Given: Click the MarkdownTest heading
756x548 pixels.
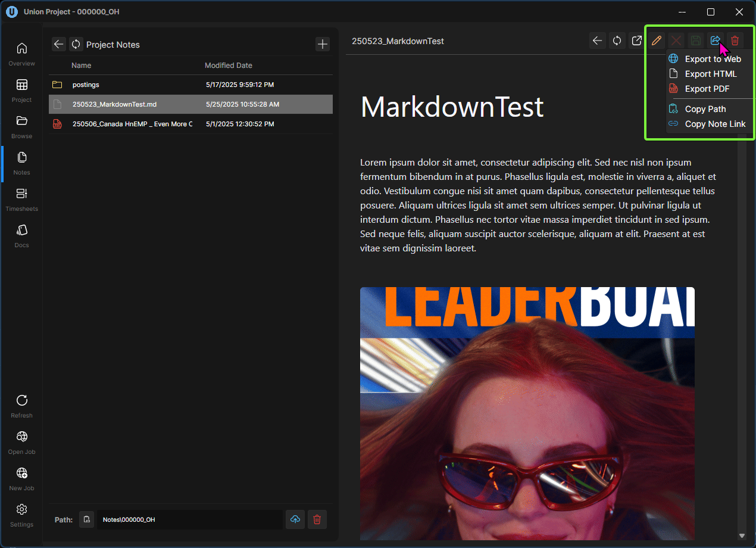Looking at the screenshot, I should (x=452, y=107).
